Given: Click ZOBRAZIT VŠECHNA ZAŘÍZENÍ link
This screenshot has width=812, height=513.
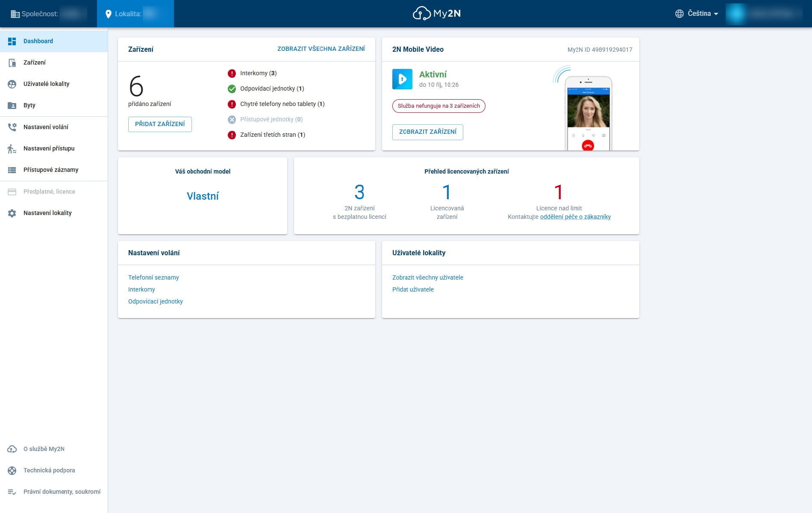Looking at the screenshot, I should 321,49.
